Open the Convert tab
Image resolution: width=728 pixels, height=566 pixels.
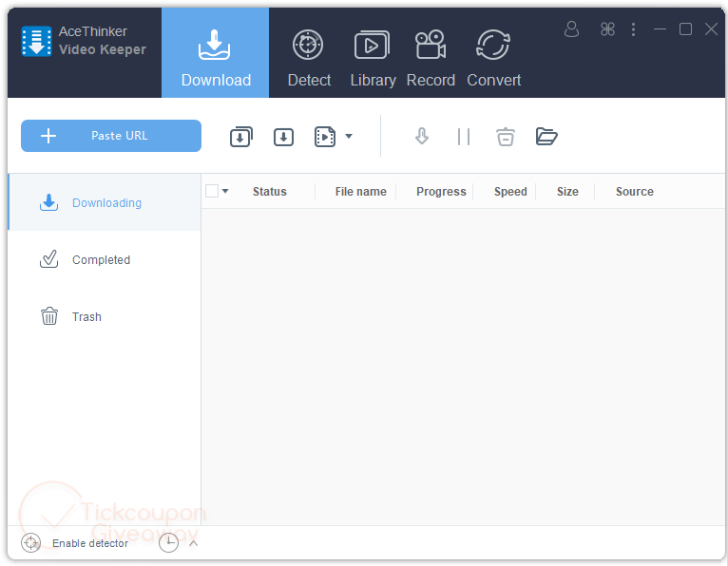[493, 59]
